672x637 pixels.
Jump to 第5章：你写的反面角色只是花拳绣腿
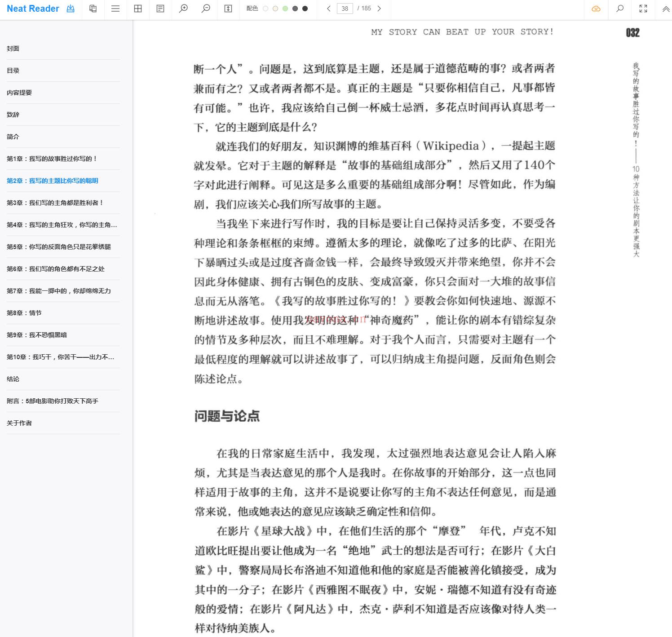click(x=63, y=247)
